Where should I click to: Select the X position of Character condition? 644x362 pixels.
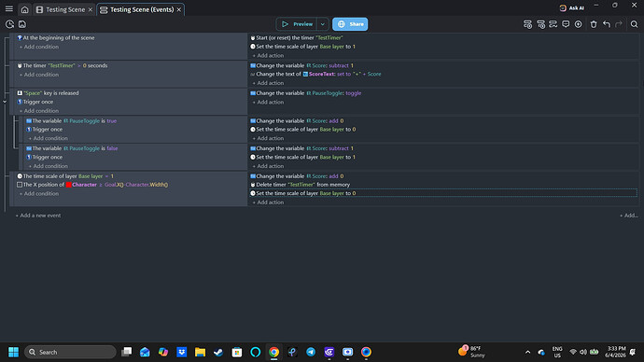pyautogui.click(x=92, y=185)
